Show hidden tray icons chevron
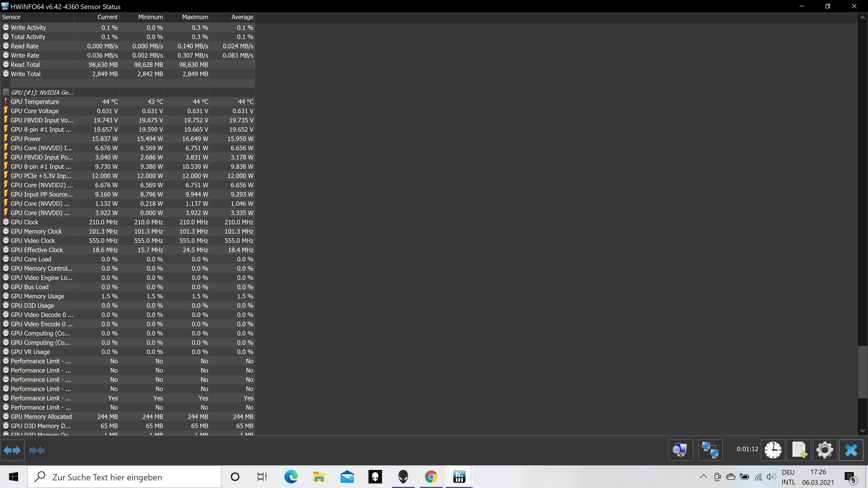 click(x=703, y=476)
